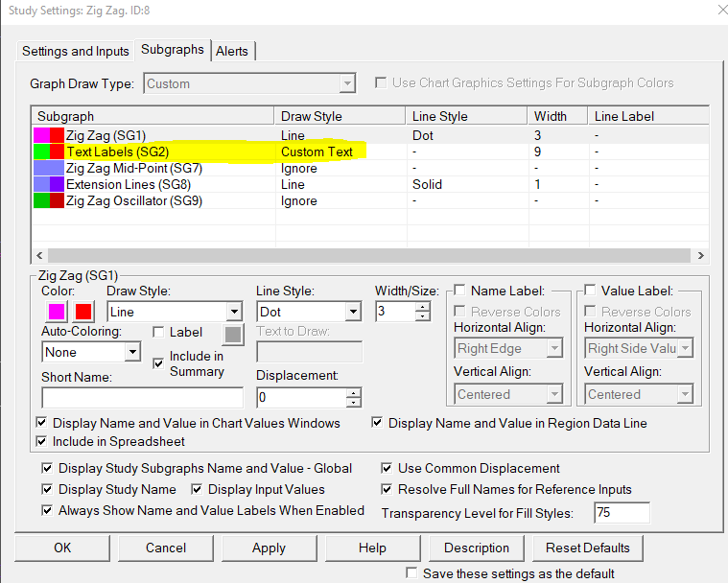The image size is (728, 583).
Task: Click the gray Label color button
Action: tap(233, 335)
